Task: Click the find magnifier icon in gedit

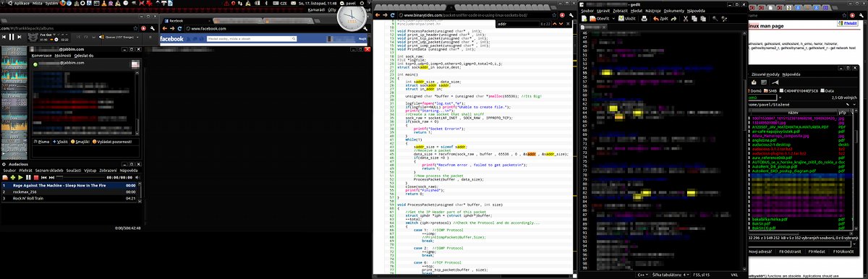Action: 715,19
